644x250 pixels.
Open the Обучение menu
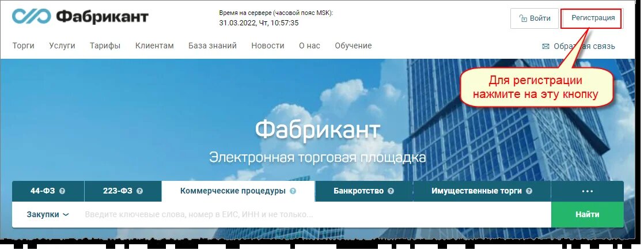[353, 46]
